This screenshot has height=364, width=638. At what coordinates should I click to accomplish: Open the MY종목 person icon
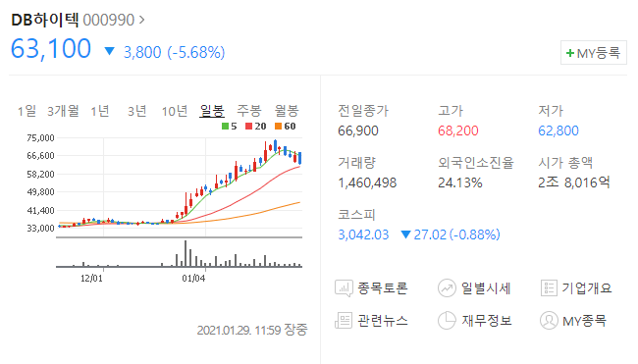[x=549, y=321]
